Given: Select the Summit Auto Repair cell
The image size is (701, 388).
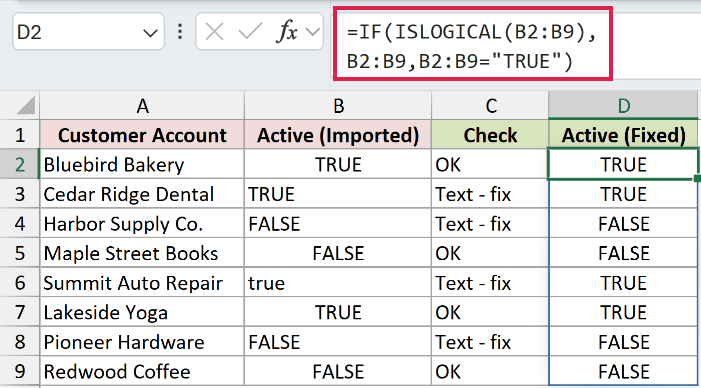Looking at the screenshot, I should (x=142, y=283).
